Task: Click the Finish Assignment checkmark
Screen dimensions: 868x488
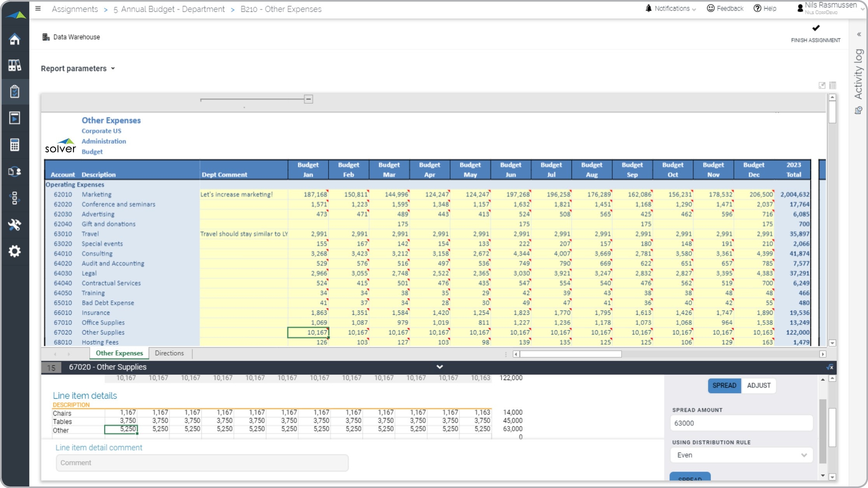Action: (x=816, y=28)
